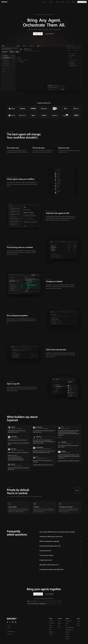The width and height of the screenshot is (88, 644).
Task: Click the ByteDance logo tile
Action: [x=23, y=115]
